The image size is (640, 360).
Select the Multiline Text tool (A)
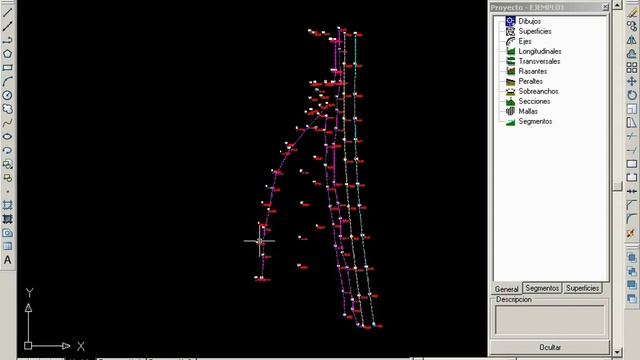coord(7,260)
